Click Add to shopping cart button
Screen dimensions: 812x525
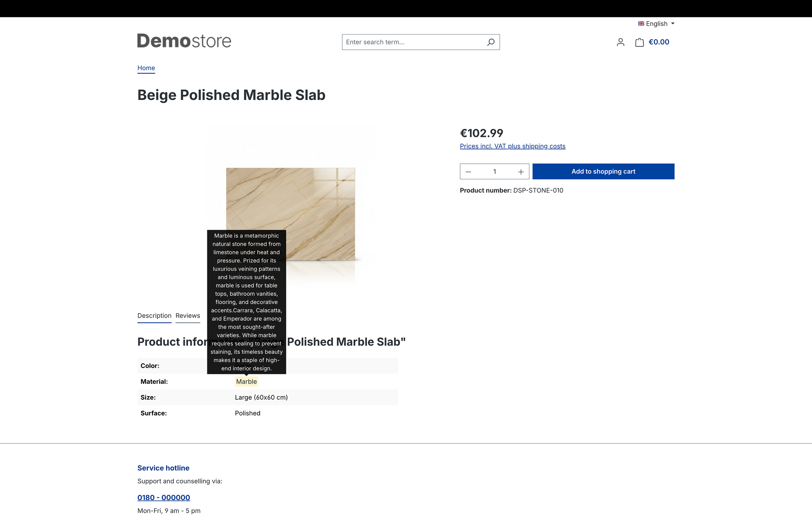click(x=603, y=171)
